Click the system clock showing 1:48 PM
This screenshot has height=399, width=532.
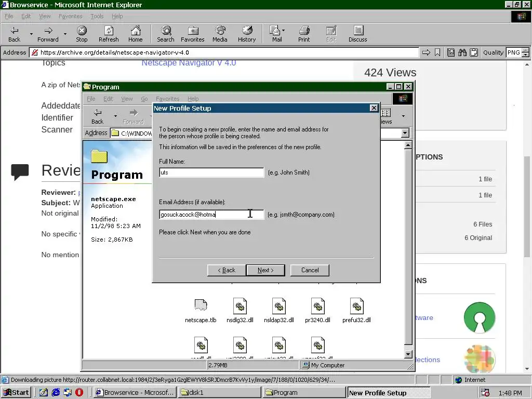(510, 393)
